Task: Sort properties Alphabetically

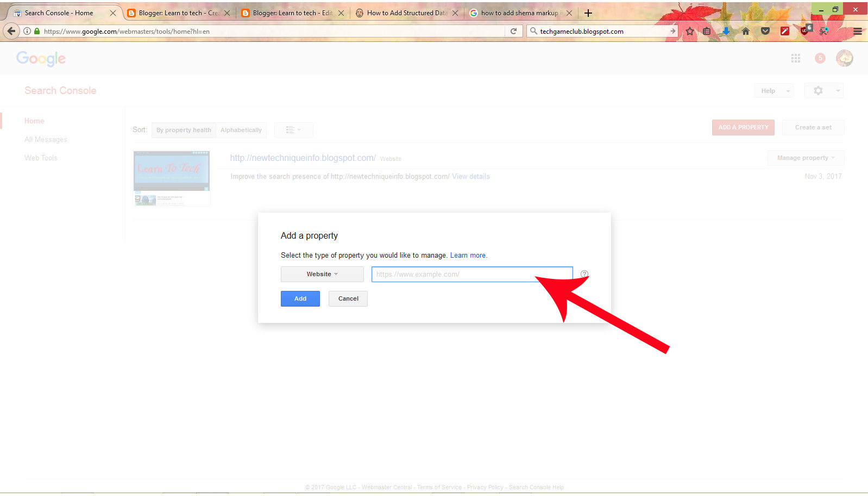Action: click(241, 130)
